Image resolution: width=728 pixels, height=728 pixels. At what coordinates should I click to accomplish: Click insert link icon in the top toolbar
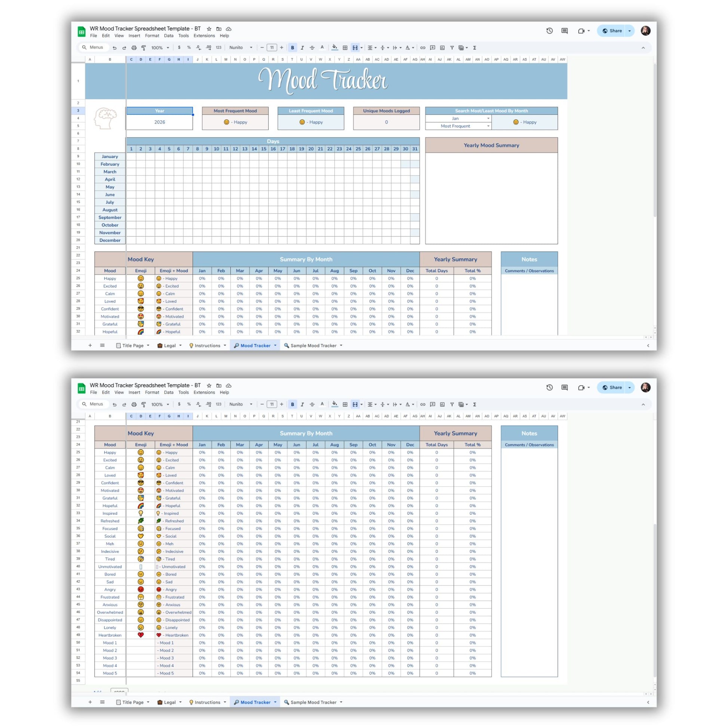[x=423, y=48]
